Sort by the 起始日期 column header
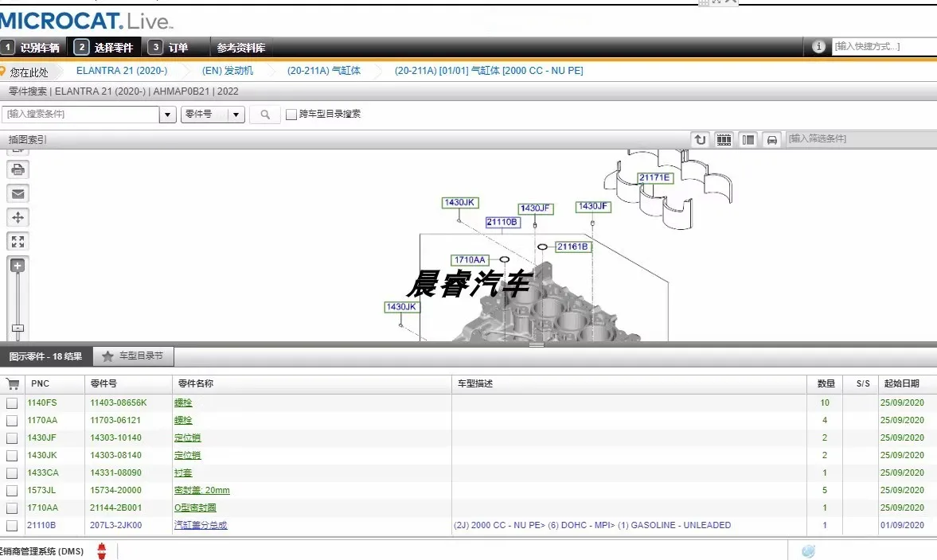The height and width of the screenshot is (560, 937). point(907,384)
